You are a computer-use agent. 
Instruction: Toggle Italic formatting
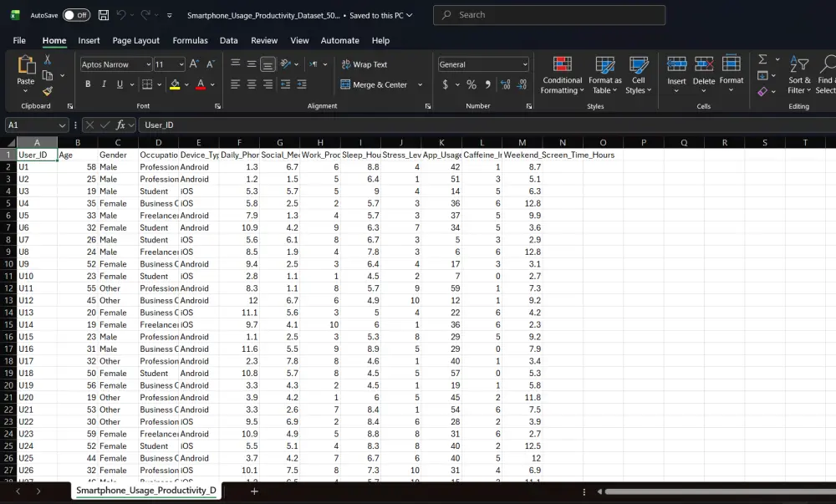point(104,84)
